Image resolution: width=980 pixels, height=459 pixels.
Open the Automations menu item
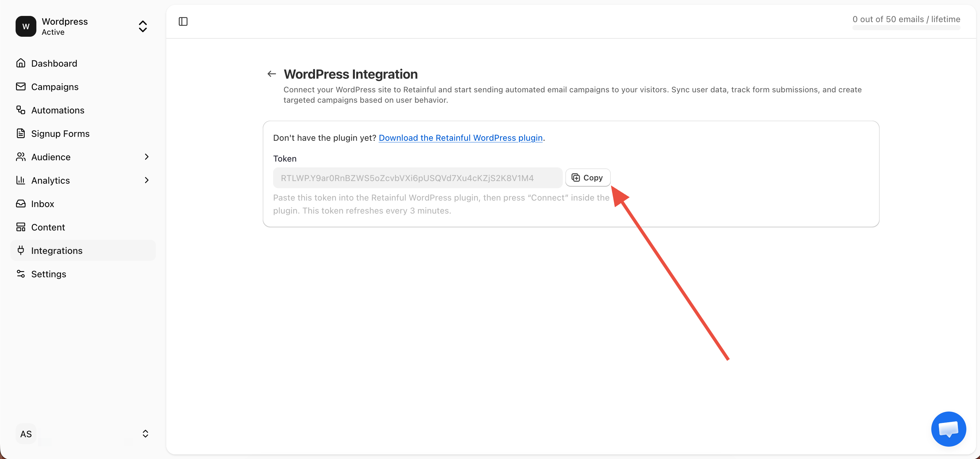[x=83, y=110]
